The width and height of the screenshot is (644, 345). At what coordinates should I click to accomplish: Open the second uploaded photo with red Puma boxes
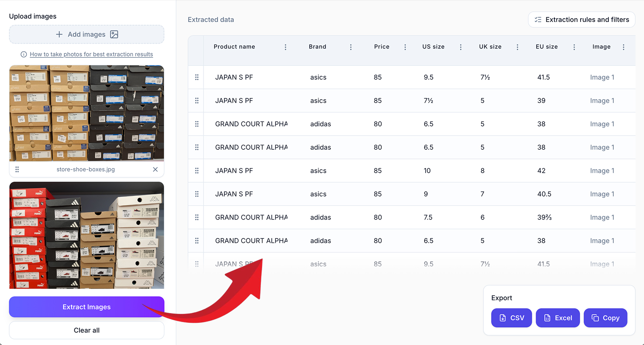tap(87, 235)
